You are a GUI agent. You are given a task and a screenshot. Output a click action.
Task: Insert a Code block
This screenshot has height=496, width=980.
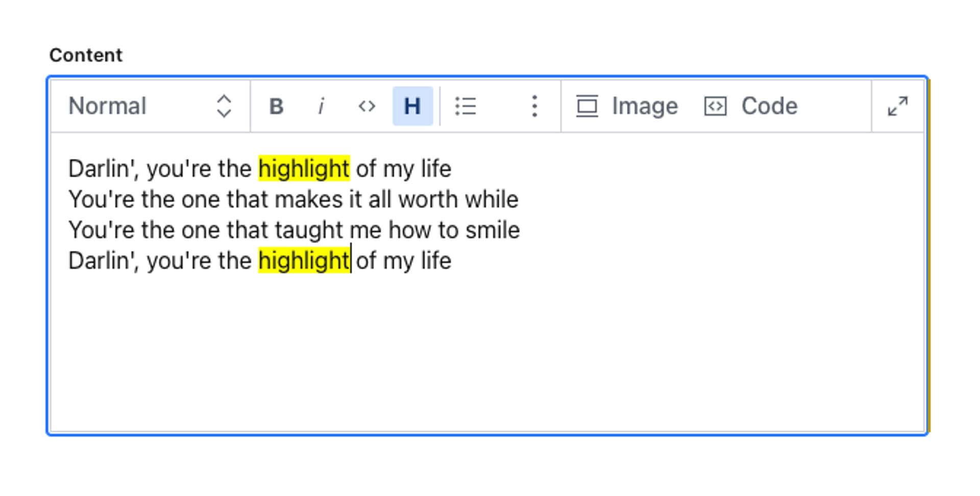coord(751,106)
